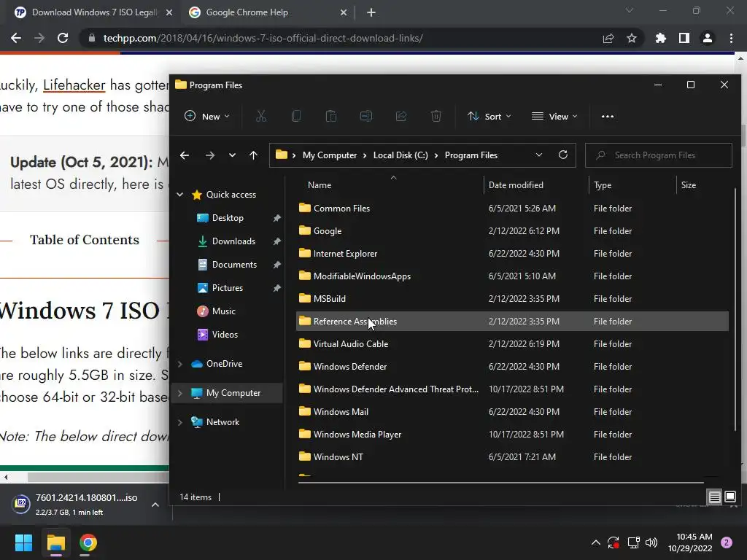Expand the OneDrive tree node

[180, 364]
